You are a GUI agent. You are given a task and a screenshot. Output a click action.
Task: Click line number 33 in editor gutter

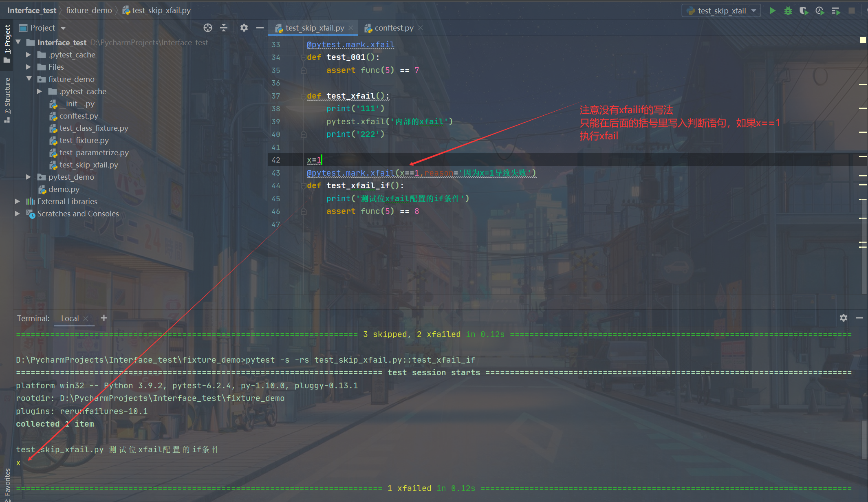tap(276, 45)
